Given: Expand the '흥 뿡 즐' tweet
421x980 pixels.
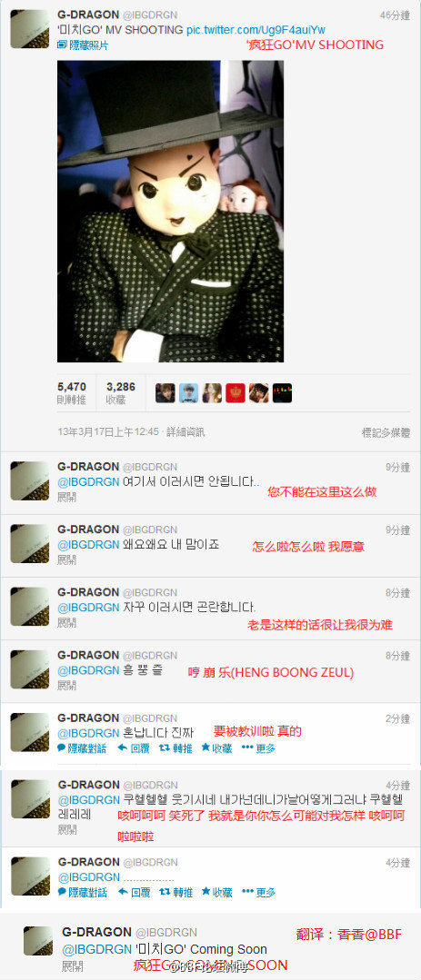Looking at the screenshot, I should pos(67,685).
